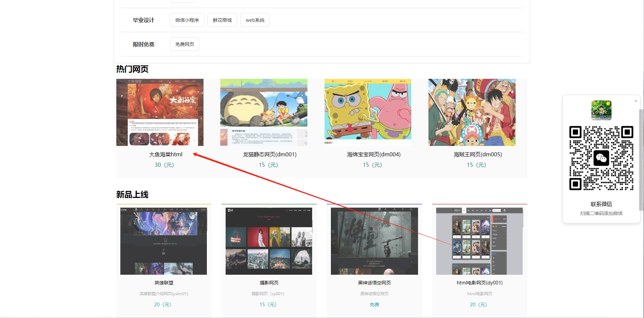This screenshot has height=318, width=644.
Task: Click the WeChat QR code image
Action: [601, 158]
